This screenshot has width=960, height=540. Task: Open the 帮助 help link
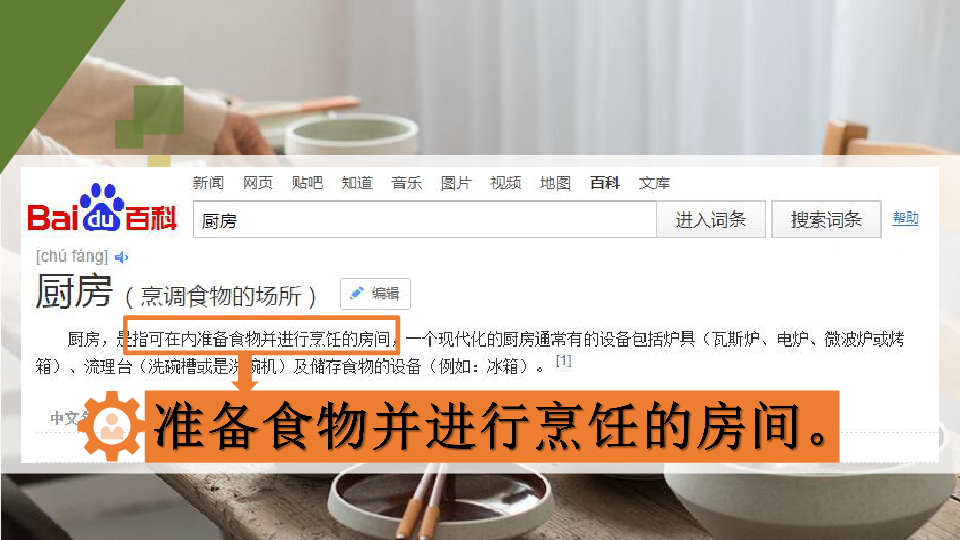[x=906, y=218]
